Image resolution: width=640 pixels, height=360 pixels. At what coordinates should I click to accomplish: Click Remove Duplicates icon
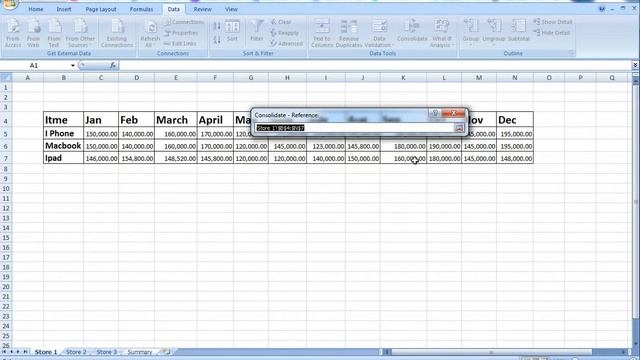(x=349, y=33)
